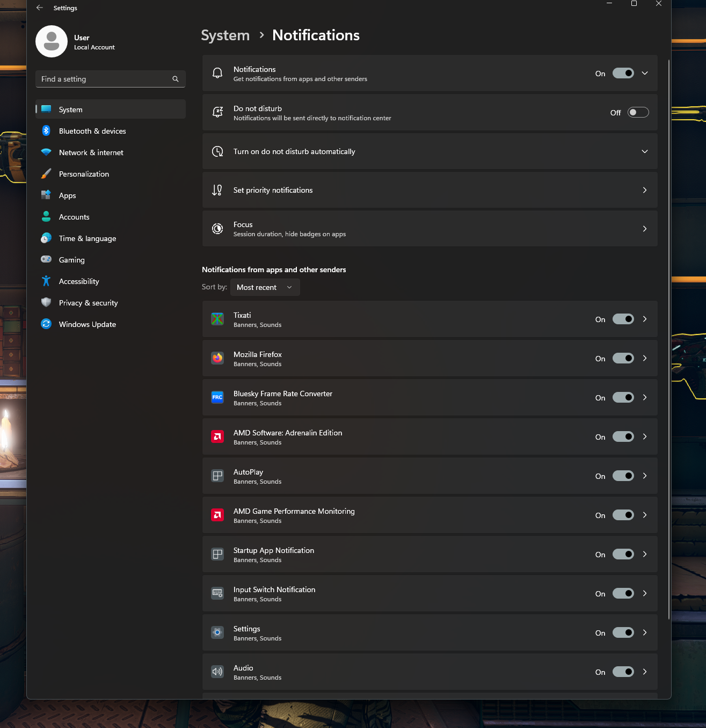
Task: Go back to System breadcrumb
Action: click(225, 35)
